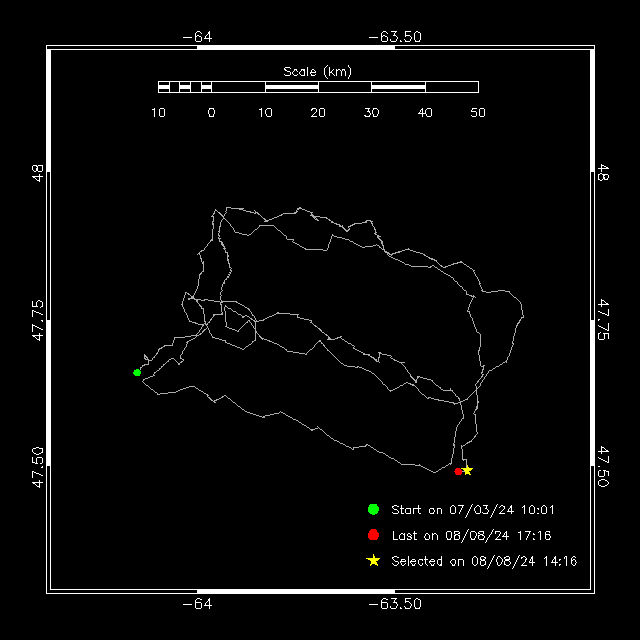Click the right 47.50 latitude axis label
The width and height of the screenshot is (640, 640).
coord(603,467)
